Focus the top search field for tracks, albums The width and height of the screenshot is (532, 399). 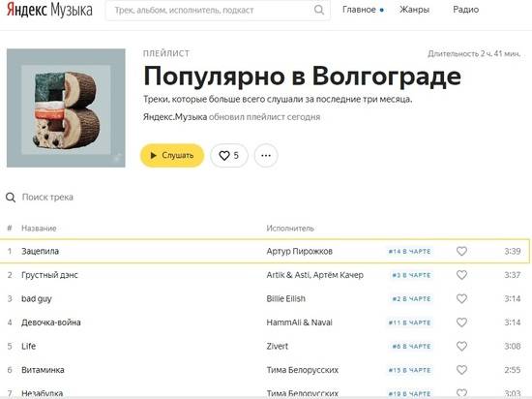click(218, 11)
